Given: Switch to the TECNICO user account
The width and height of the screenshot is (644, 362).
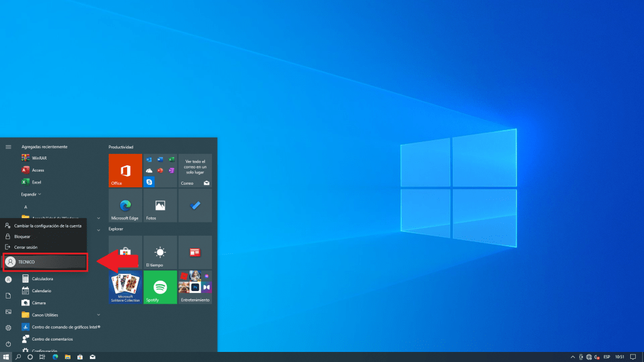Looking at the screenshot, I should [x=44, y=261].
